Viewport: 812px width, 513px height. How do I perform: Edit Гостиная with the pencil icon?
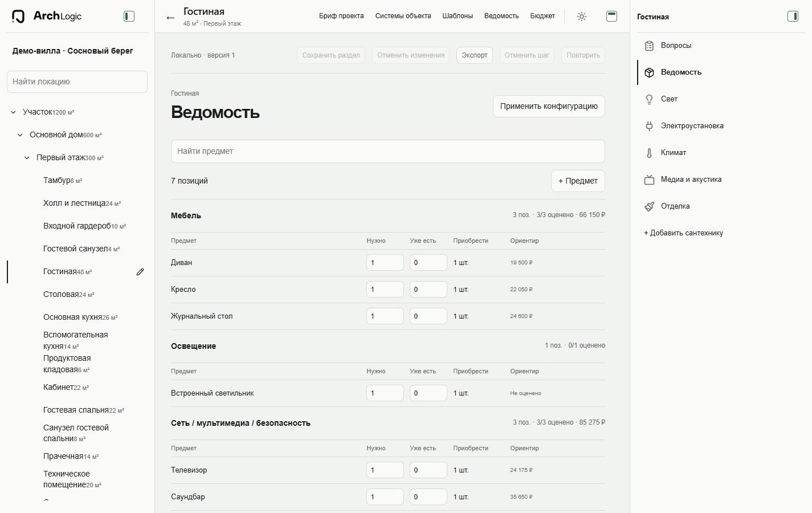(x=140, y=272)
